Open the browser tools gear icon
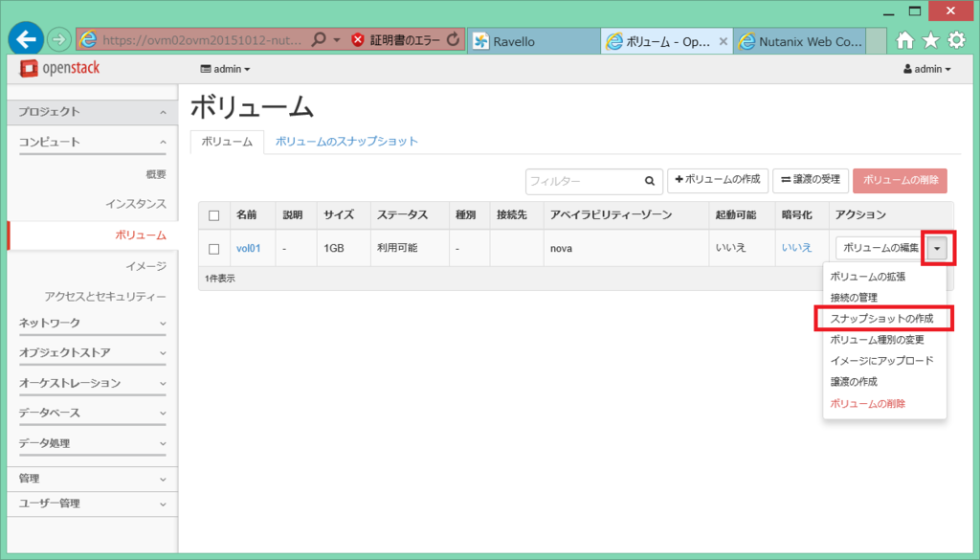Image resolution: width=980 pixels, height=560 pixels. (x=954, y=39)
